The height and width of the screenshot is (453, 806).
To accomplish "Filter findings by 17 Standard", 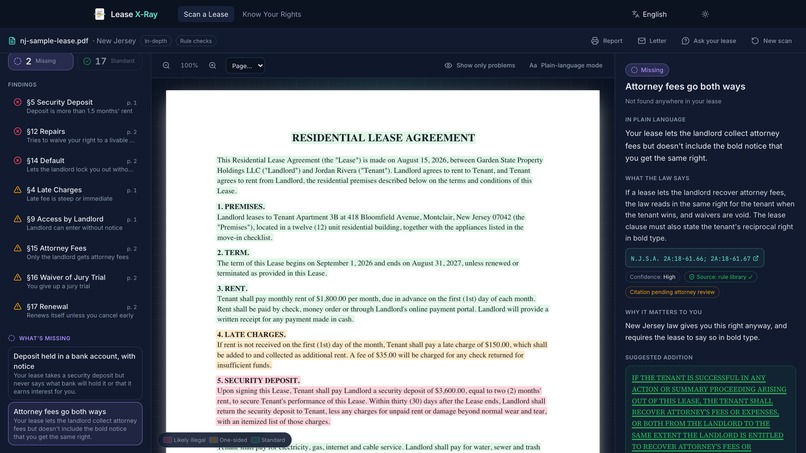I will (109, 61).
